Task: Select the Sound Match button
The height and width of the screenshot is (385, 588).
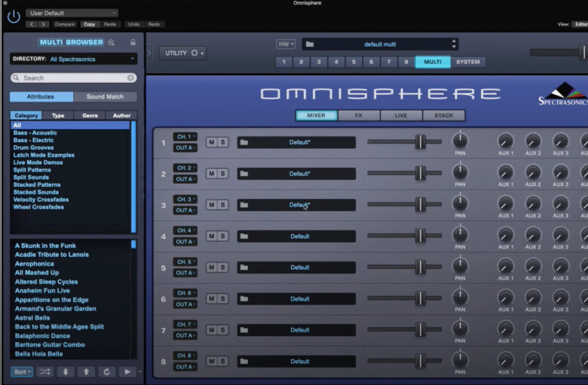Action: click(105, 96)
